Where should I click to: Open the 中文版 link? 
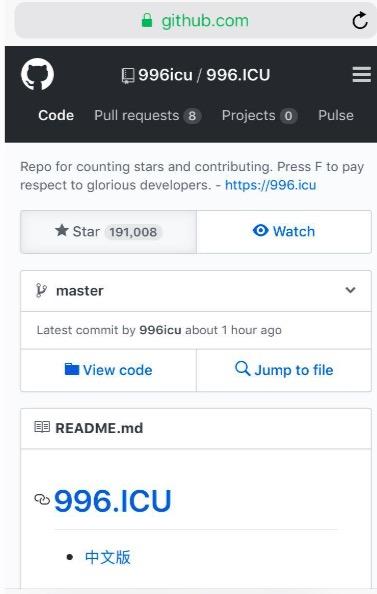[108, 557]
